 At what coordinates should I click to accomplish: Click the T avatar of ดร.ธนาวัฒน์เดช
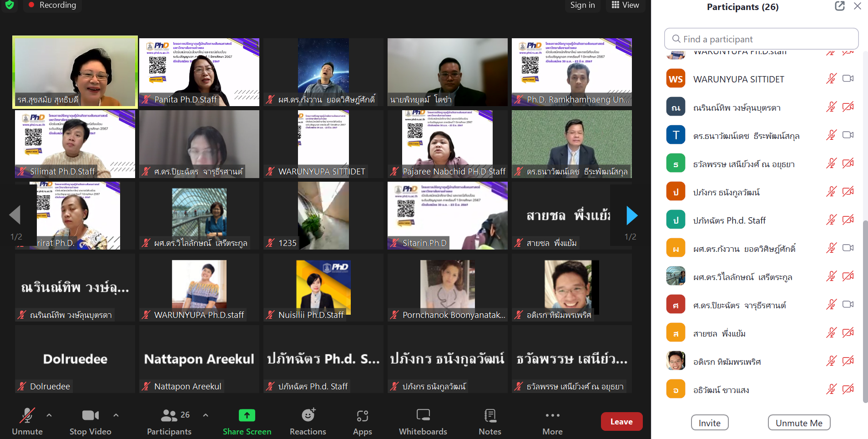pos(676,135)
